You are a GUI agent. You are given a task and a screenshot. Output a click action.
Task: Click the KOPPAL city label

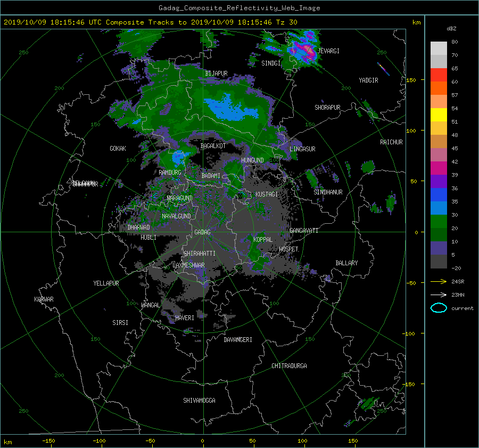pyautogui.click(x=263, y=240)
